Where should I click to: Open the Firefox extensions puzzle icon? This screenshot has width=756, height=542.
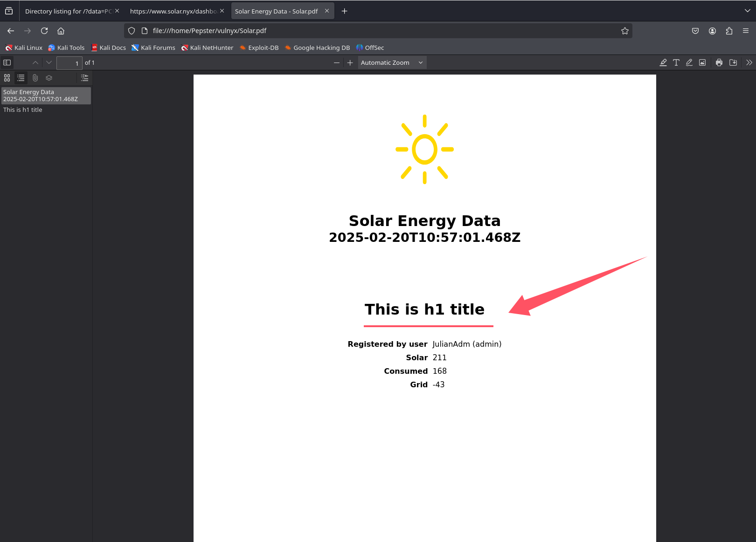point(729,31)
